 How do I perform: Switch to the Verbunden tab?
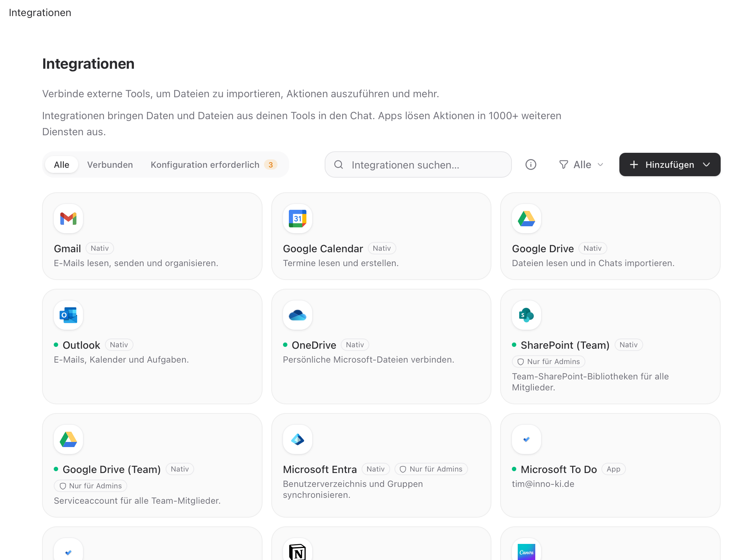(110, 165)
